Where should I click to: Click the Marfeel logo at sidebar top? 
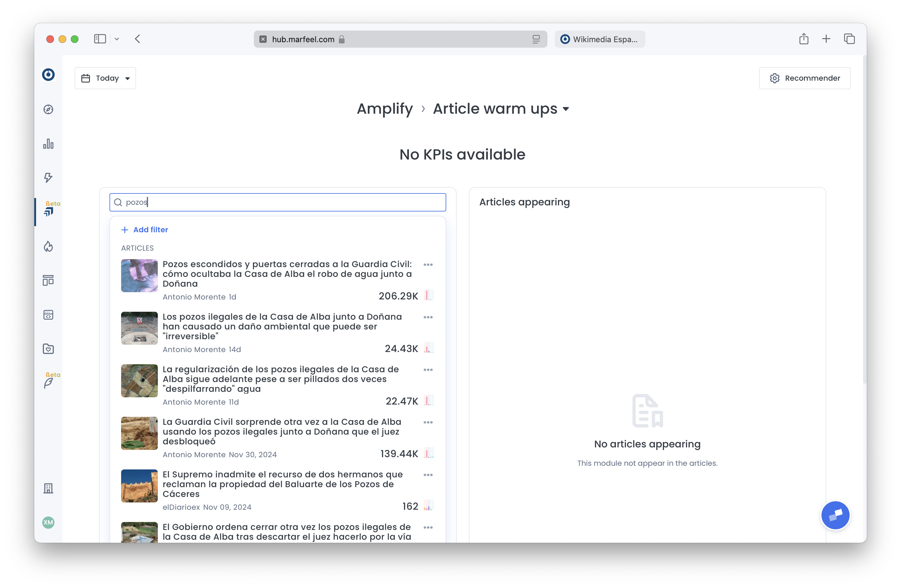point(48,75)
